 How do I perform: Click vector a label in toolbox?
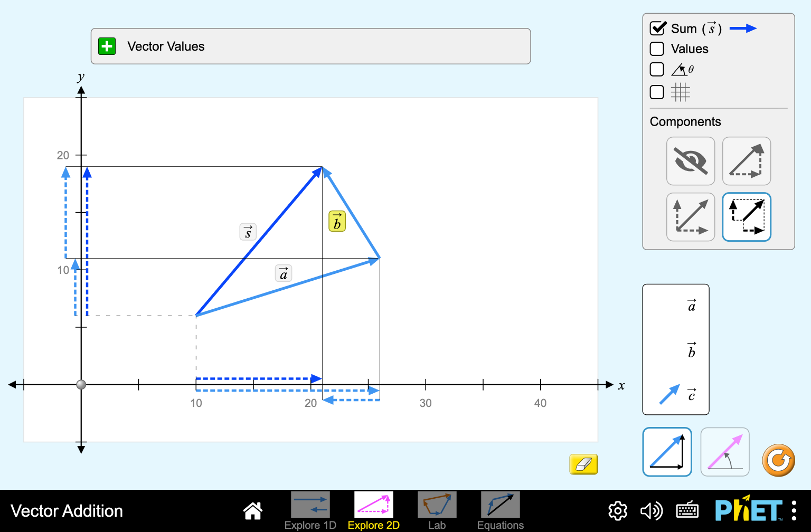(692, 305)
